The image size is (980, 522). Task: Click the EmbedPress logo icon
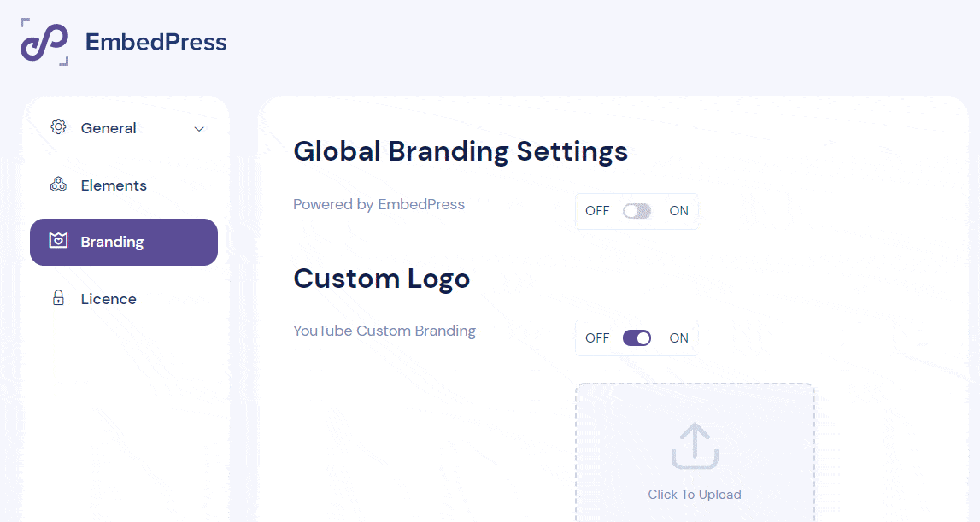(44, 42)
